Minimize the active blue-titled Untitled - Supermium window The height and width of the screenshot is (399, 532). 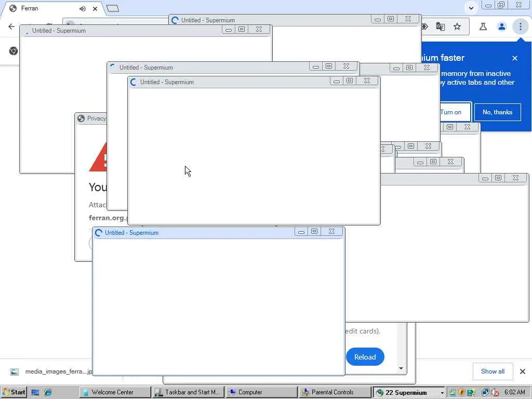coord(301,231)
